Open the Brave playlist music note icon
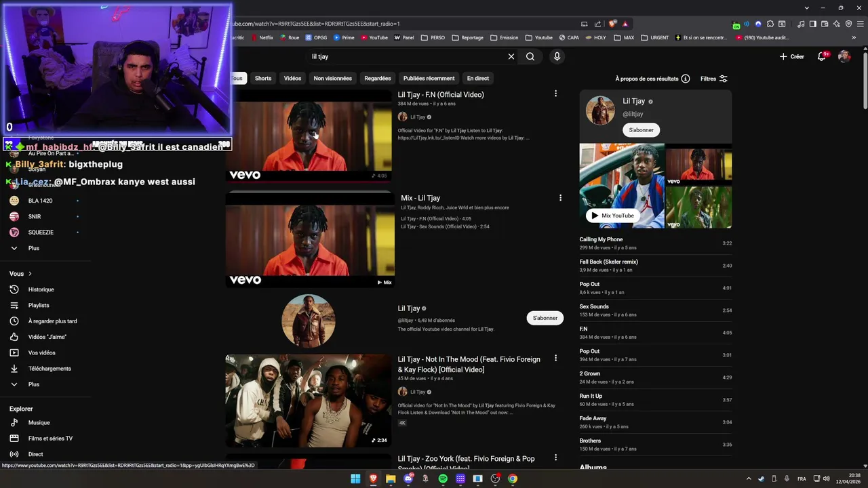 [x=801, y=24]
